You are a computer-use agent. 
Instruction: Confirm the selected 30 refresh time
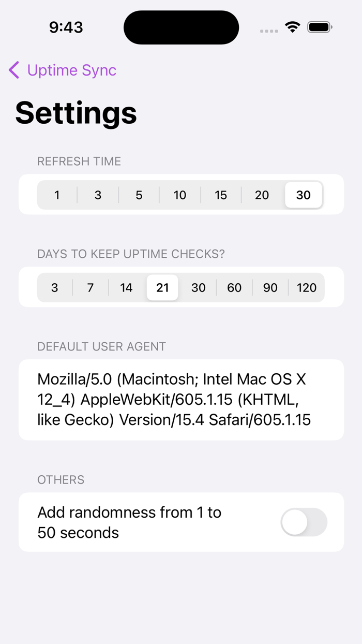pyautogui.click(x=303, y=195)
